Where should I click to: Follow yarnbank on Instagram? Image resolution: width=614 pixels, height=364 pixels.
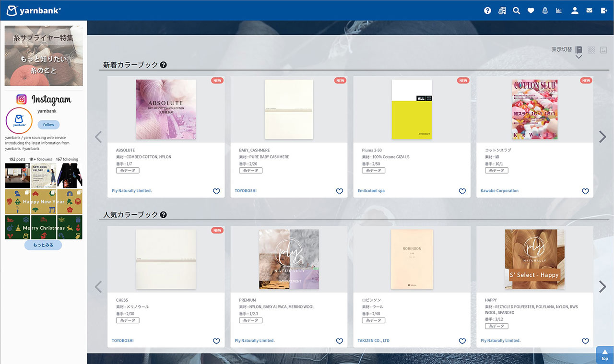pos(48,125)
